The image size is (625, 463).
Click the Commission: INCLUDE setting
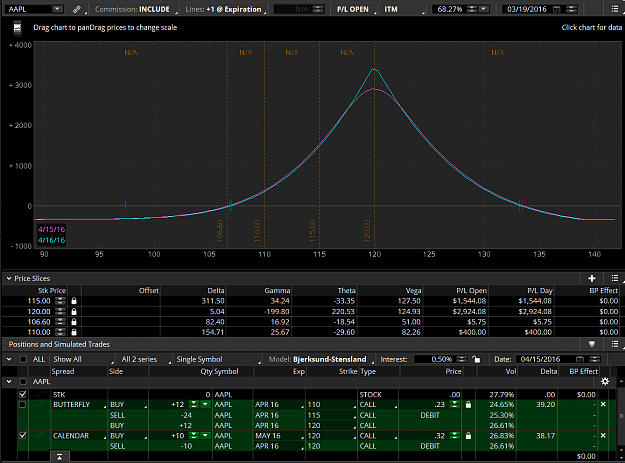point(133,9)
